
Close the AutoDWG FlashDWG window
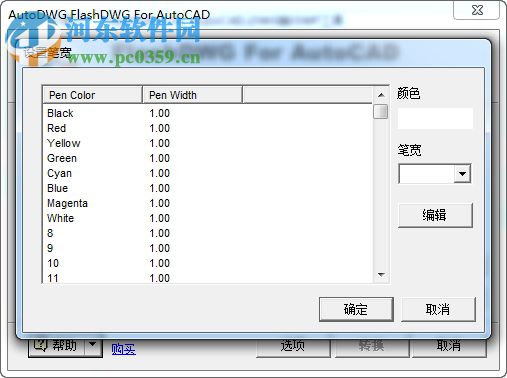(x=477, y=10)
